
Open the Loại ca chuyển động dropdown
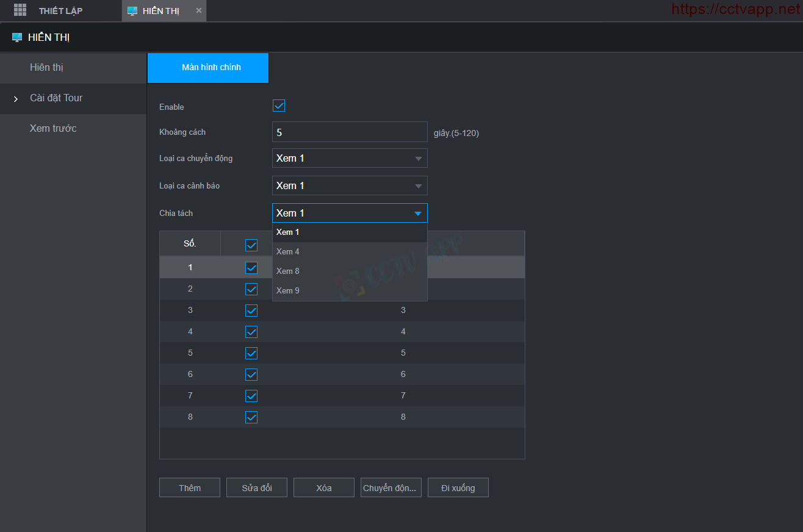coord(349,159)
